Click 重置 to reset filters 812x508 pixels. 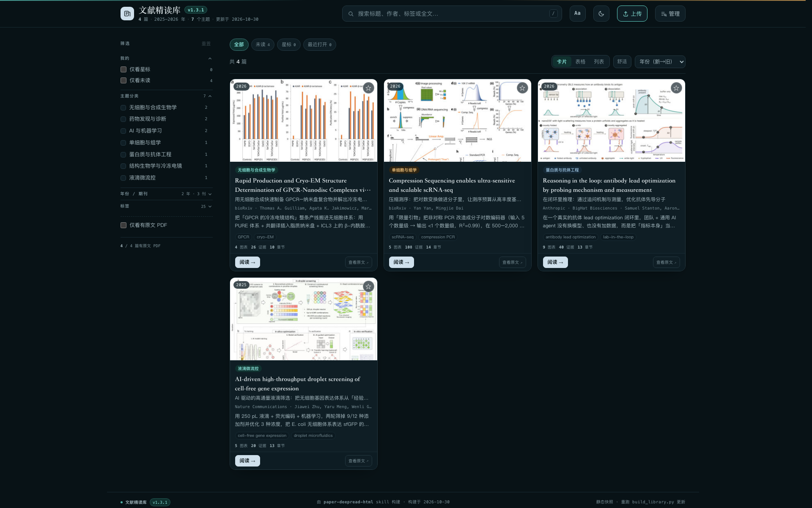tap(206, 44)
